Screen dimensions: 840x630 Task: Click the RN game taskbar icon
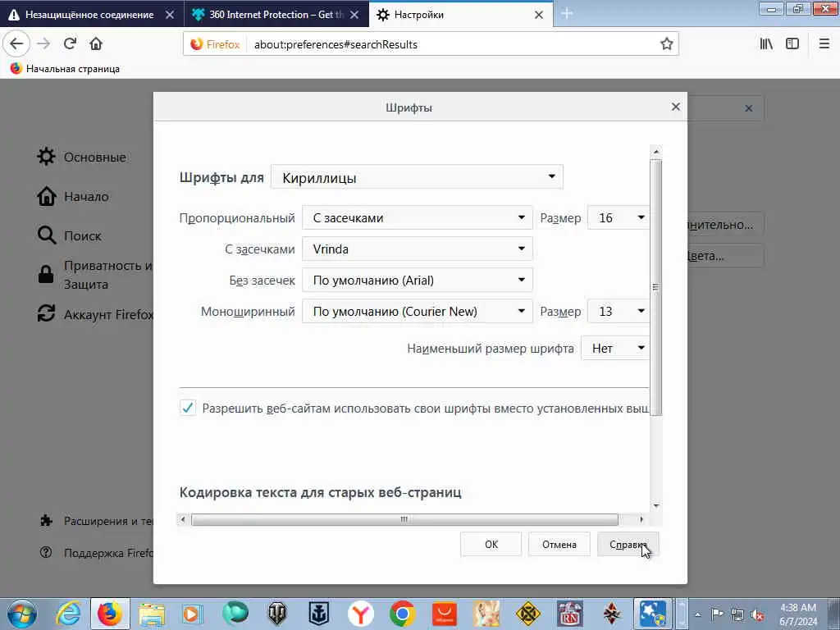pyautogui.click(x=569, y=614)
